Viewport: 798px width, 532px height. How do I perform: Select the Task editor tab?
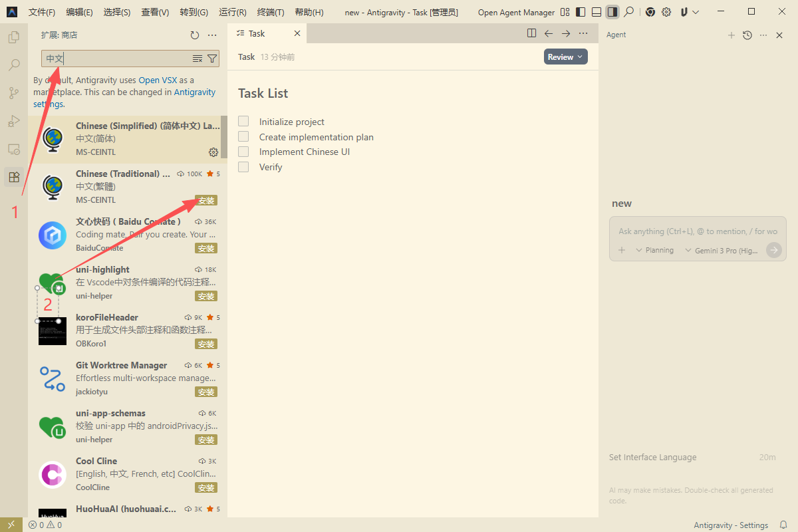coord(257,33)
